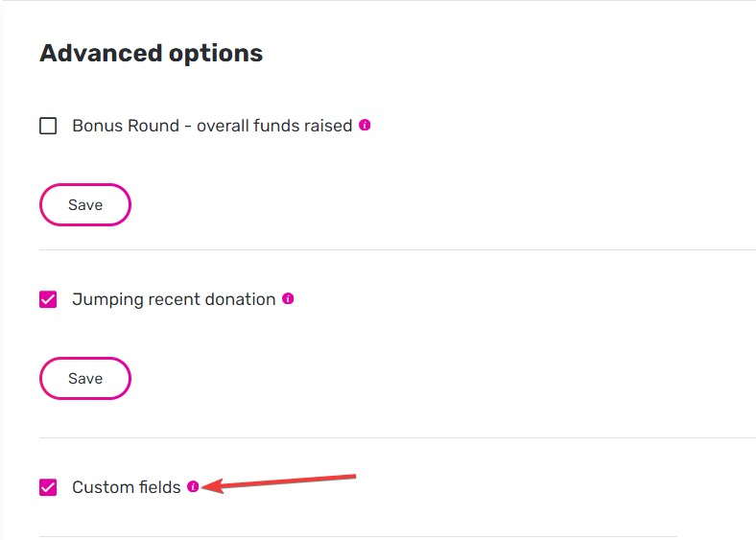Click the word 'fields' in last option
The width and height of the screenshot is (756, 540).
[158, 487]
